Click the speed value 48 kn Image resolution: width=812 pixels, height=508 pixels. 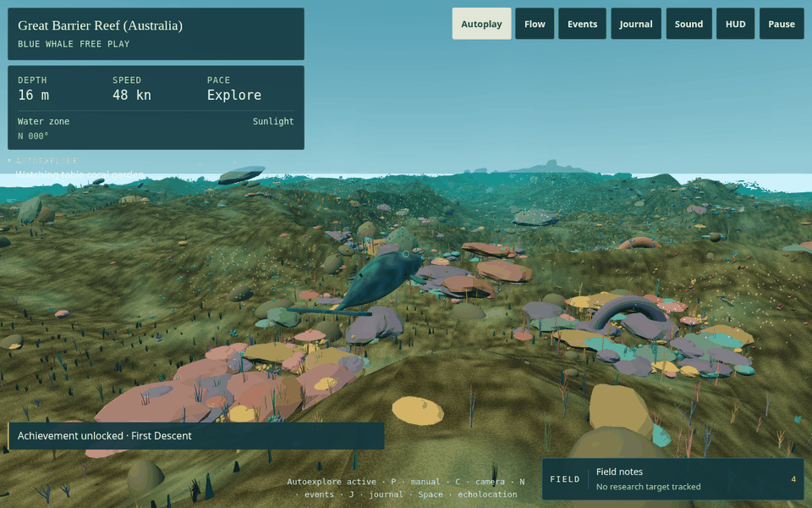132,95
